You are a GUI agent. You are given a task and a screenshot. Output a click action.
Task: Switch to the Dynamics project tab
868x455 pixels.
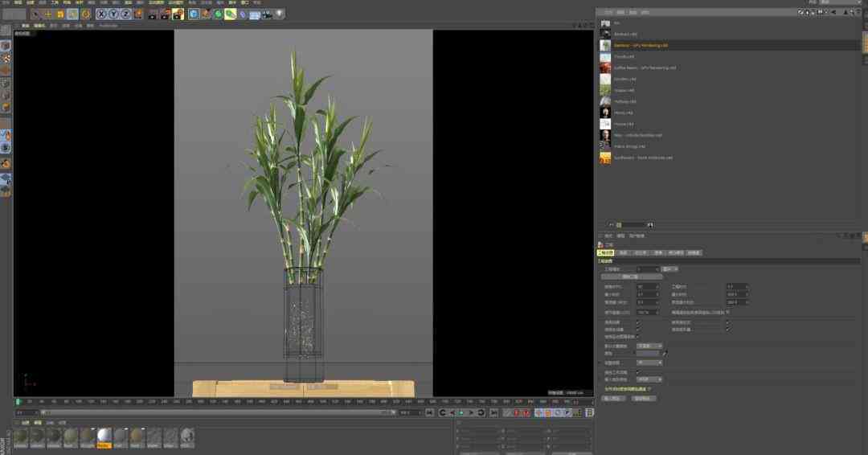click(641, 253)
